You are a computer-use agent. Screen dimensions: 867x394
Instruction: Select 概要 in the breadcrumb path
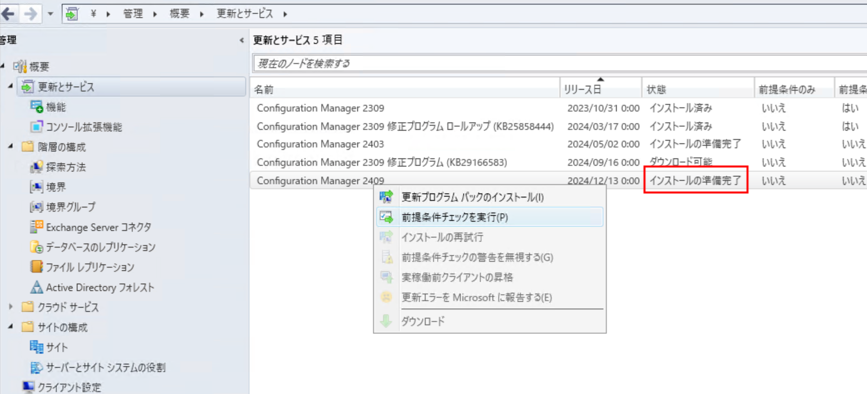point(179,14)
